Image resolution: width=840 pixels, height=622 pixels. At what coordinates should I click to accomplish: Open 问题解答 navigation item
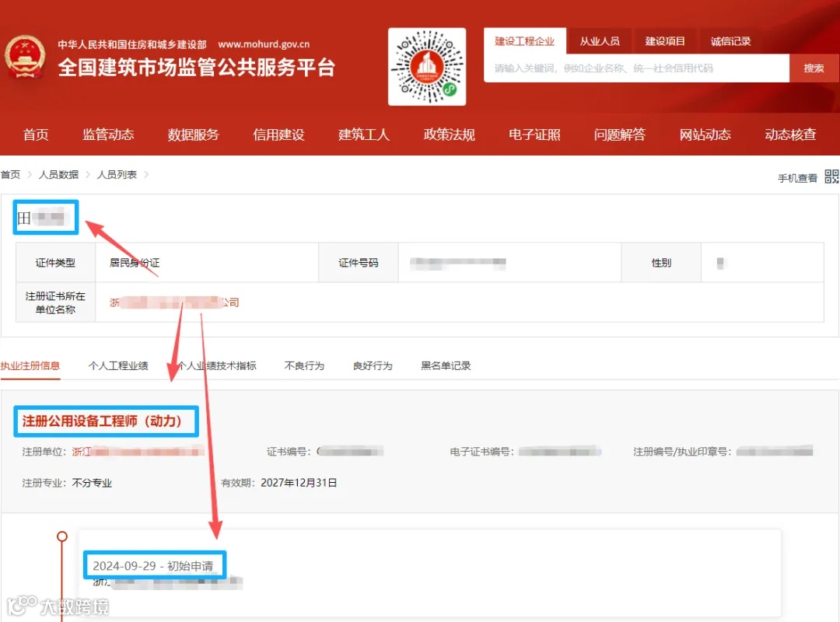pos(619,135)
